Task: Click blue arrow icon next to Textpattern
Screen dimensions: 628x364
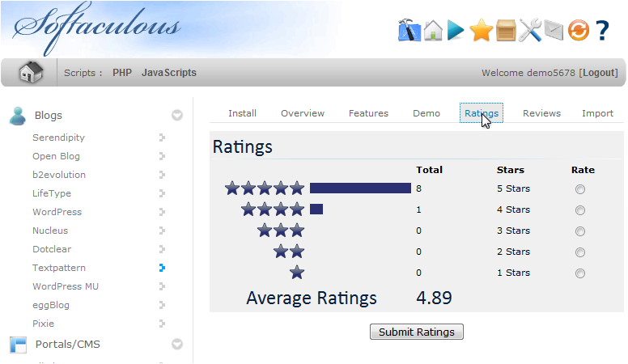Action: [162, 268]
